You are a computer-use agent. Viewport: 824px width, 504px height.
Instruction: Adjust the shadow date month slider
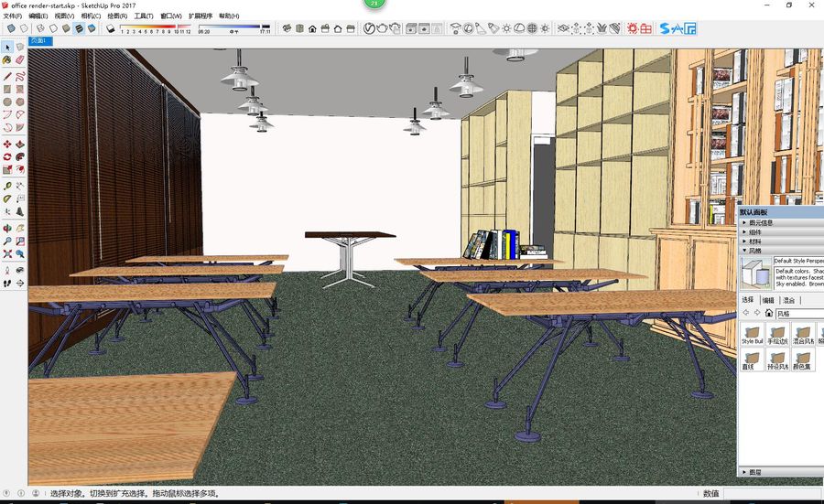tap(156, 27)
